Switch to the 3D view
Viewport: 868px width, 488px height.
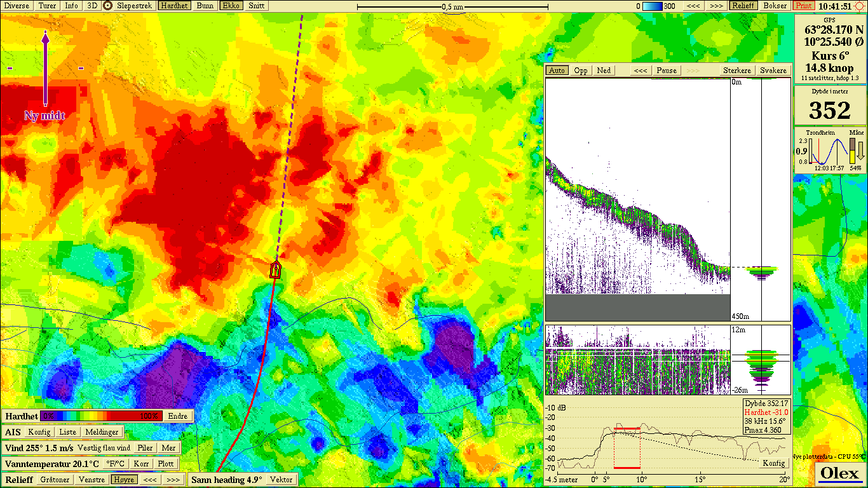tap(92, 6)
